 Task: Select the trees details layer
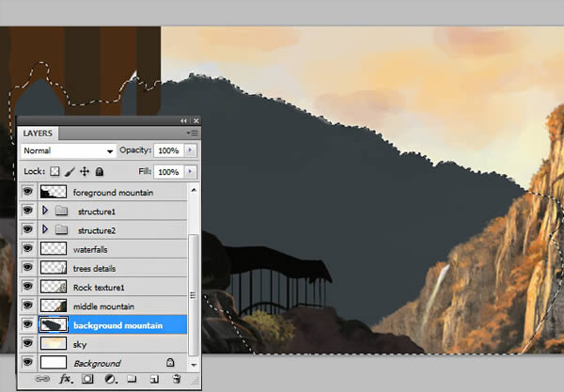(114, 268)
